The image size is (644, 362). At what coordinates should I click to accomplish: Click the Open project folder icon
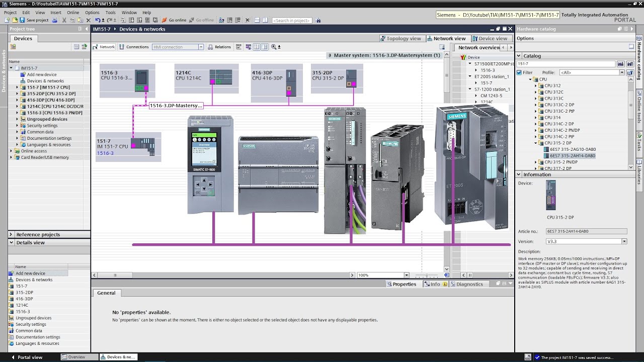[x=15, y=20]
